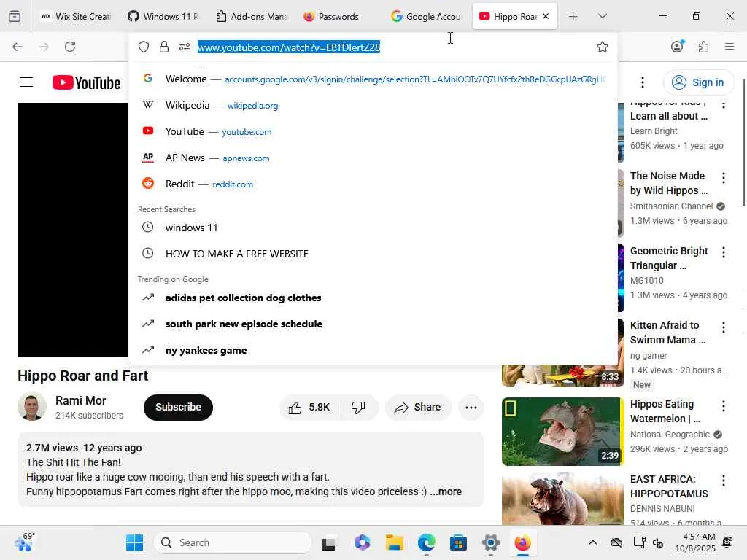Switch to Google Account tab

click(x=426, y=16)
